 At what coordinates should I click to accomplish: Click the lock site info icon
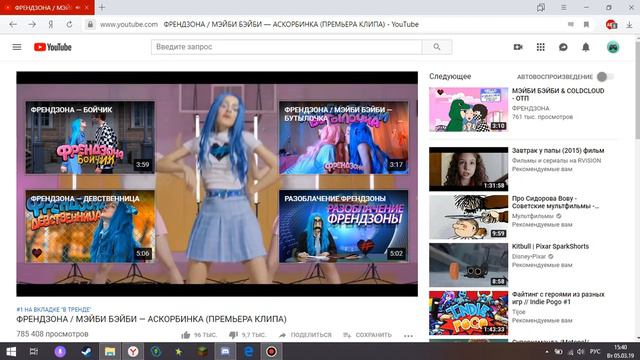[x=90, y=24]
